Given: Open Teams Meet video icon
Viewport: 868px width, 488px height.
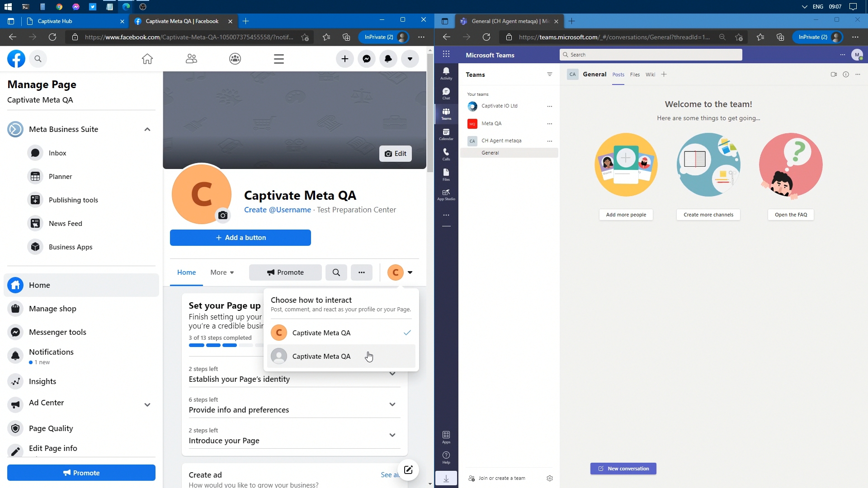Looking at the screenshot, I should (x=834, y=75).
